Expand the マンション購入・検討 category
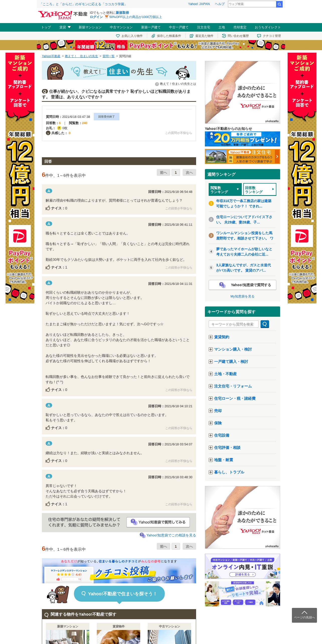322x644 pixels. tap(211, 349)
